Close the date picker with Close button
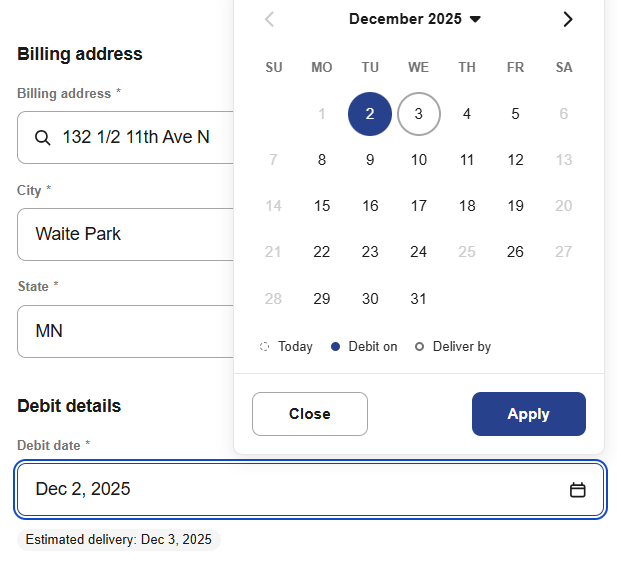 click(310, 414)
